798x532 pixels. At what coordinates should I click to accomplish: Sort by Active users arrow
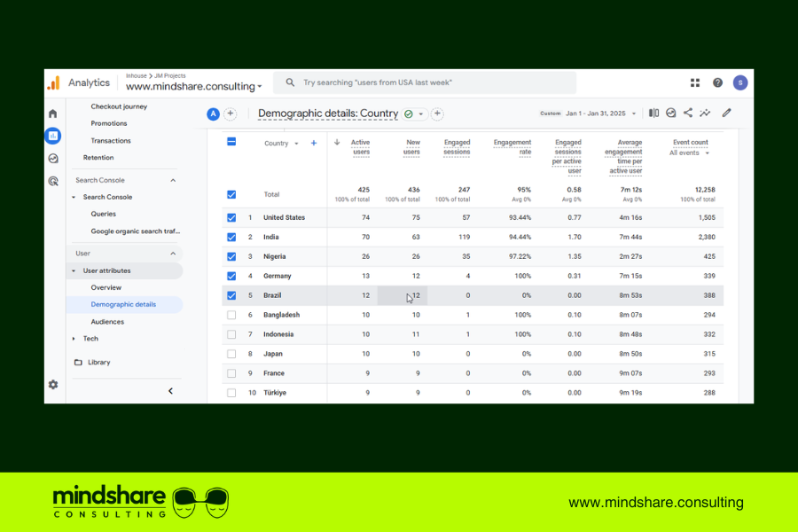click(x=337, y=143)
